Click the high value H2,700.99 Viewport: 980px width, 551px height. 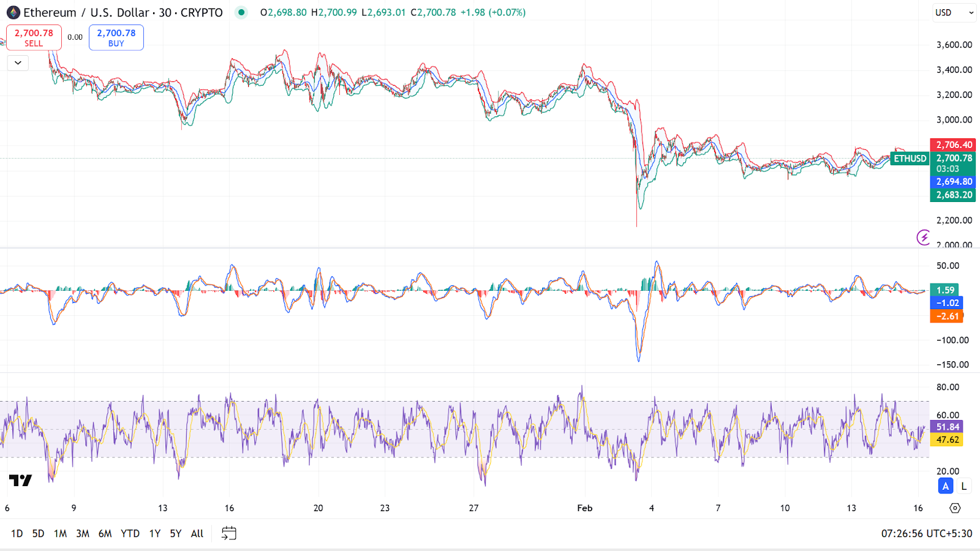pyautogui.click(x=334, y=12)
